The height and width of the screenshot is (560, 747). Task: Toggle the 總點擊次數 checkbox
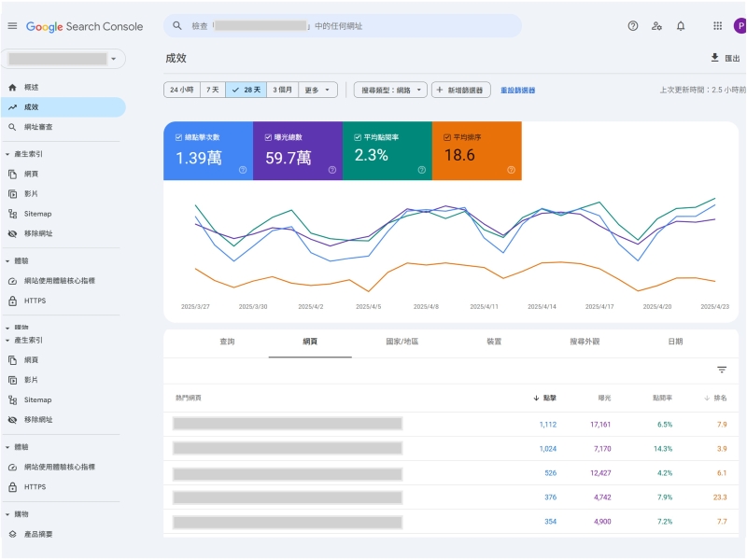coord(178,137)
